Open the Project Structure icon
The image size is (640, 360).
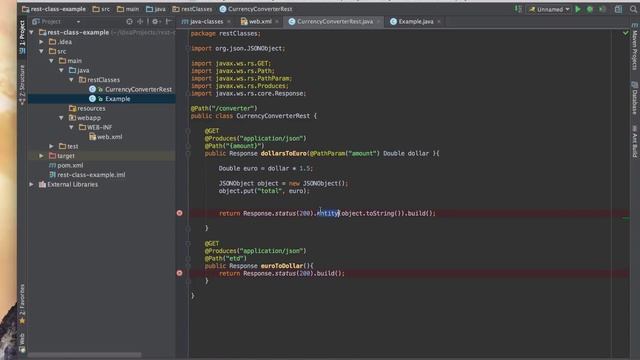point(619,9)
